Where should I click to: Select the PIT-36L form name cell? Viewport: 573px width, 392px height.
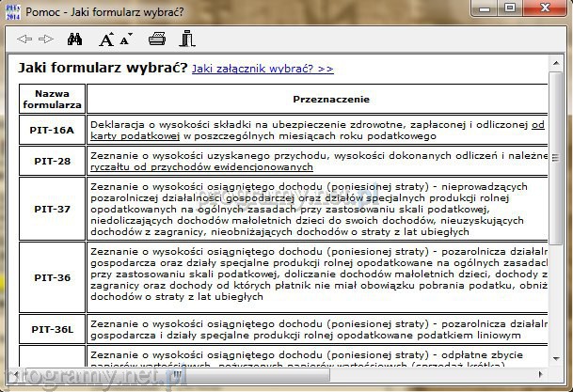pyautogui.click(x=52, y=328)
